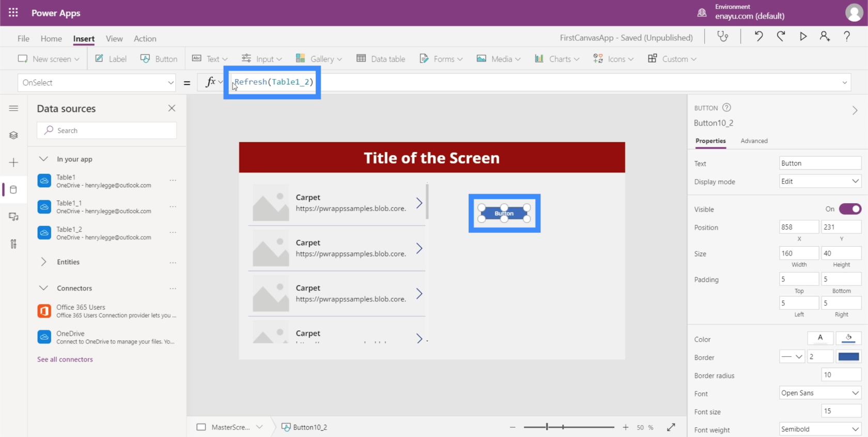Open Tree view layers icon
Screen dimensions: 868x437
(x=13, y=135)
